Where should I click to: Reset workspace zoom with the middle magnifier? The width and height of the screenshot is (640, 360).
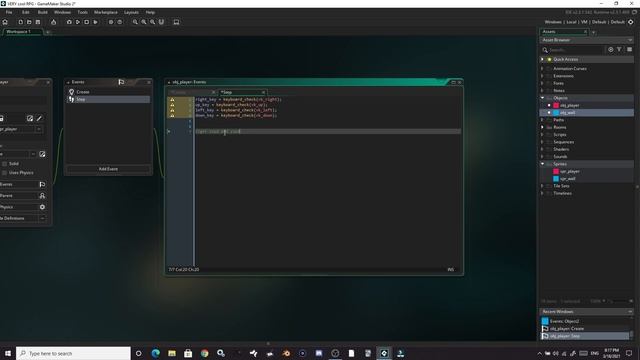(144, 22)
